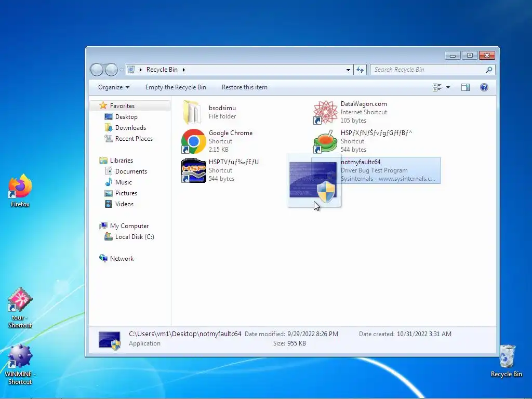Screen dimensions: 532x399
Task: Click the notmyfaultc64 blue screen icon
Action: (x=313, y=180)
